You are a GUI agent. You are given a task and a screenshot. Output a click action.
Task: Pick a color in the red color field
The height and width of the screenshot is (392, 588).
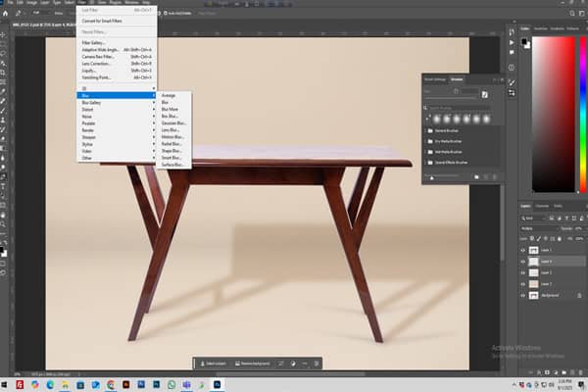point(554,115)
